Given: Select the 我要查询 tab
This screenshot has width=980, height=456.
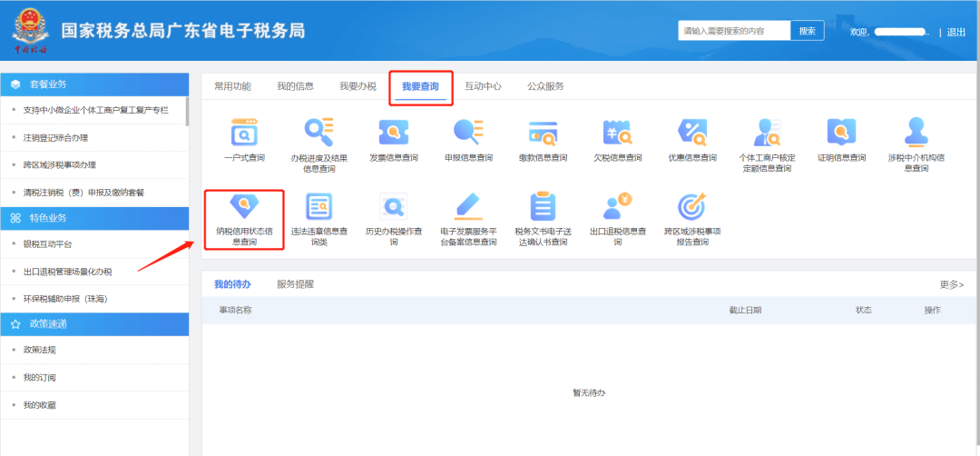Looking at the screenshot, I should coord(420,86).
